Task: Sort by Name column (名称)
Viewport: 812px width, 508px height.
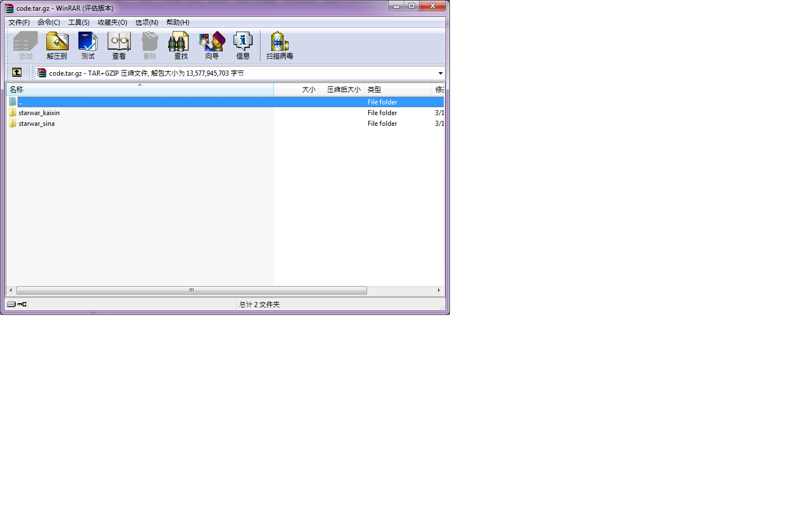Action: (x=140, y=90)
